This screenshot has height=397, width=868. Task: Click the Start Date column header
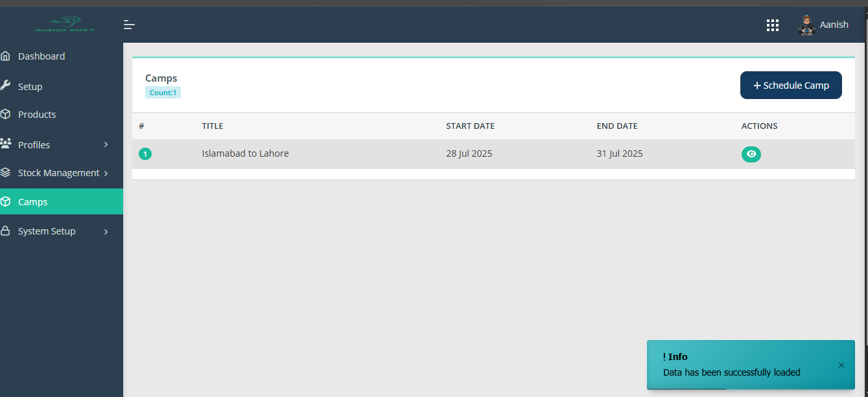470,126
